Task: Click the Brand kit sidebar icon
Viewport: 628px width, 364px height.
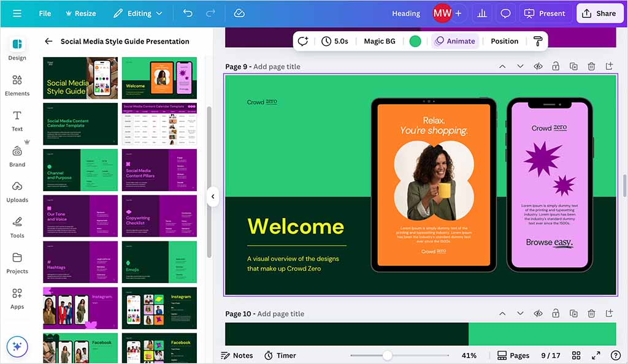Action: point(17,156)
